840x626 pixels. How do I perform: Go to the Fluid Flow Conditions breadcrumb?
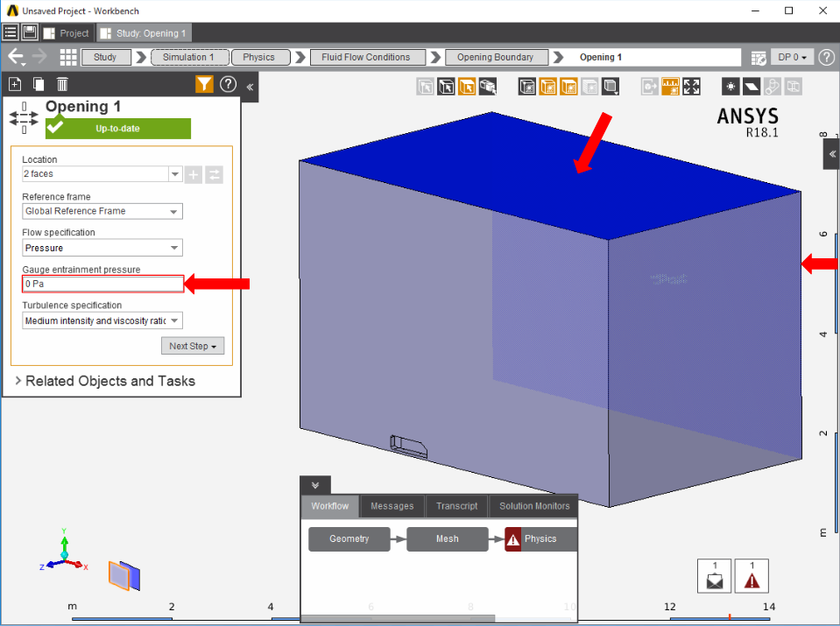tap(366, 57)
